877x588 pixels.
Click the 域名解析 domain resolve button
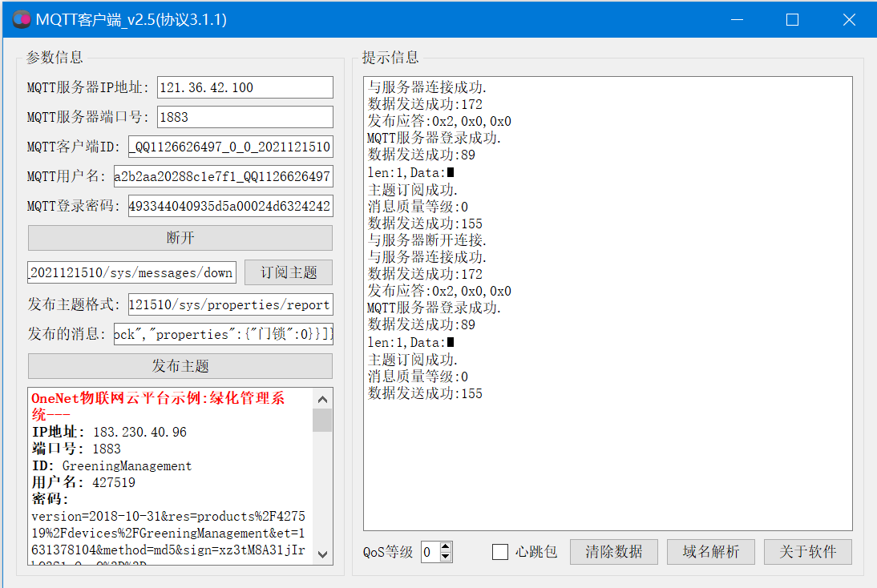pos(711,552)
